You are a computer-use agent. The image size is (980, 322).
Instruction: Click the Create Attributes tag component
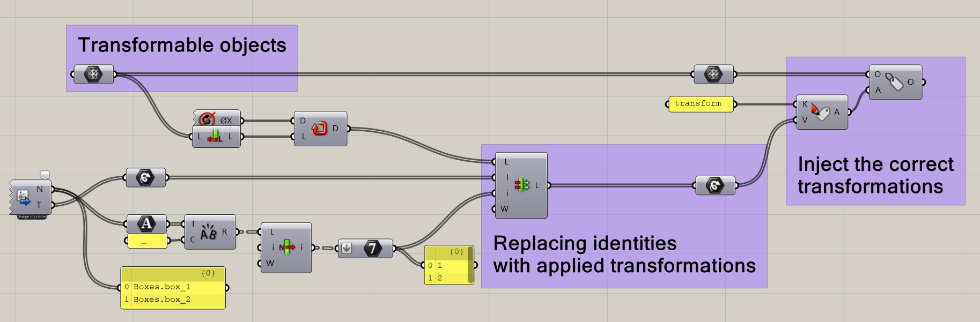pyautogui.click(x=821, y=112)
